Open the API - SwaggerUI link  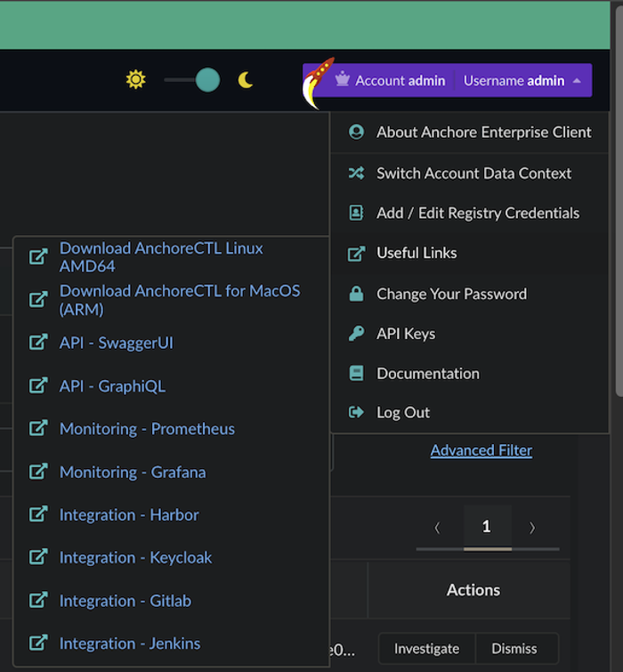(x=117, y=343)
